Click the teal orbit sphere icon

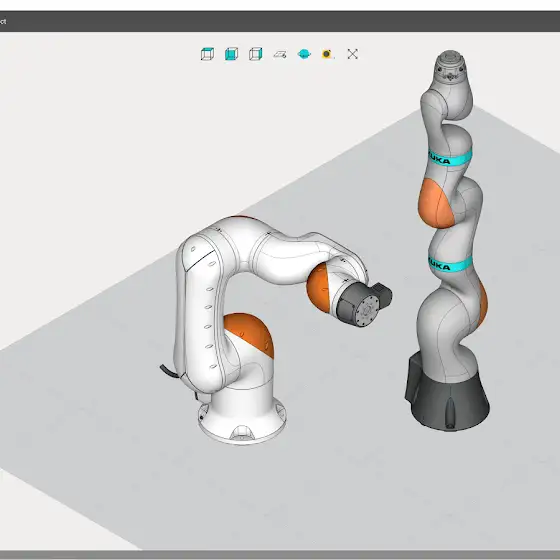[x=304, y=54]
